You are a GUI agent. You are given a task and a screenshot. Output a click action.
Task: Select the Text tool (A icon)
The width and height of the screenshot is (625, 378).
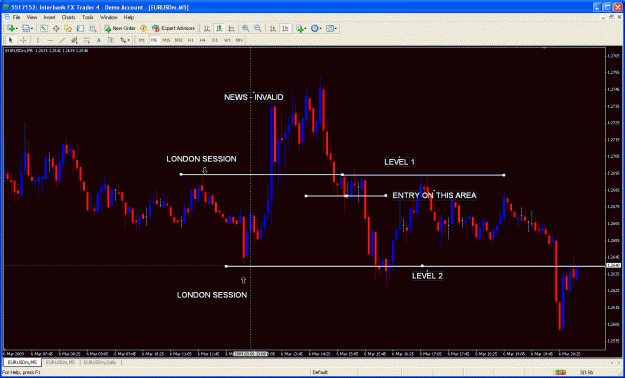[x=98, y=40]
